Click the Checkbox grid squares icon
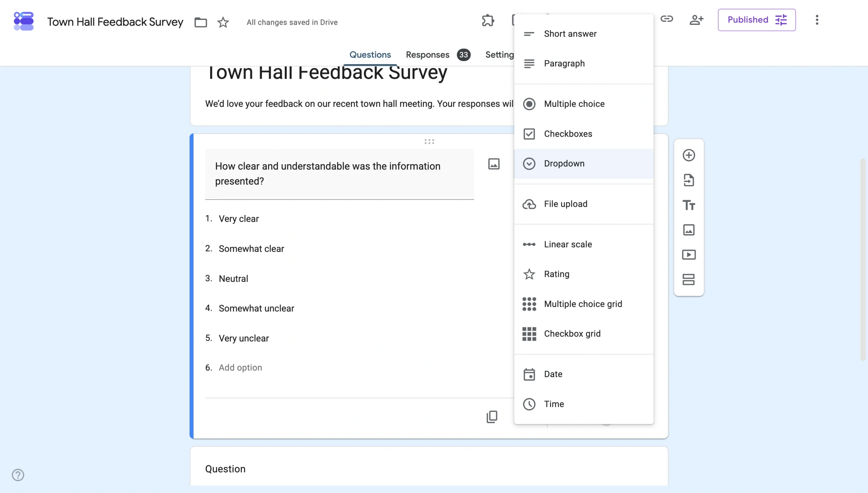Screen dimensions: 868x493 (x=529, y=334)
